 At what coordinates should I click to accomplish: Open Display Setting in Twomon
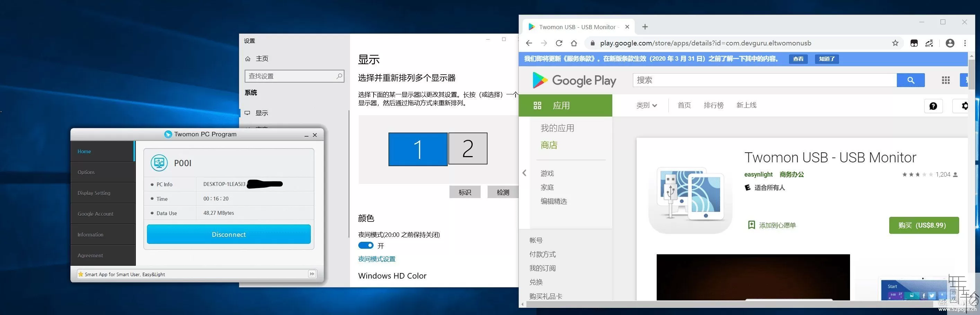pyautogui.click(x=103, y=193)
